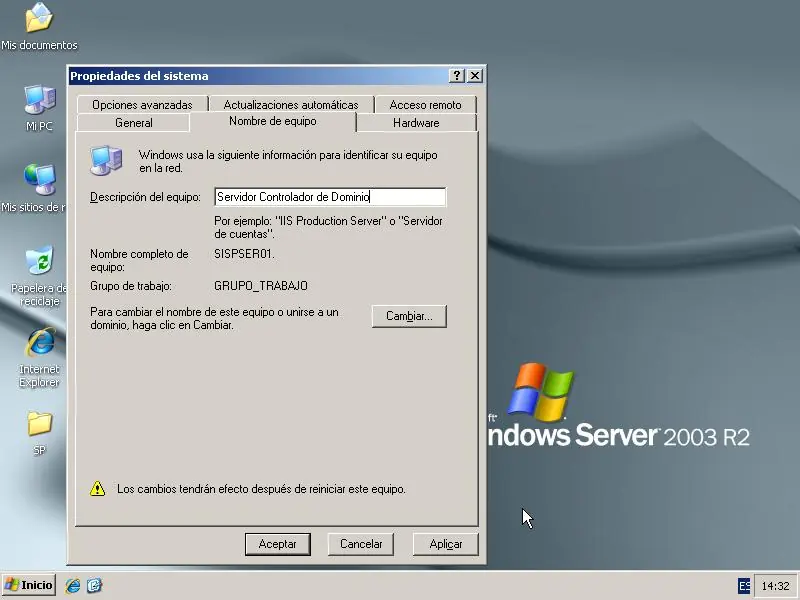Select the Nombre de equipo tab

click(x=272, y=121)
